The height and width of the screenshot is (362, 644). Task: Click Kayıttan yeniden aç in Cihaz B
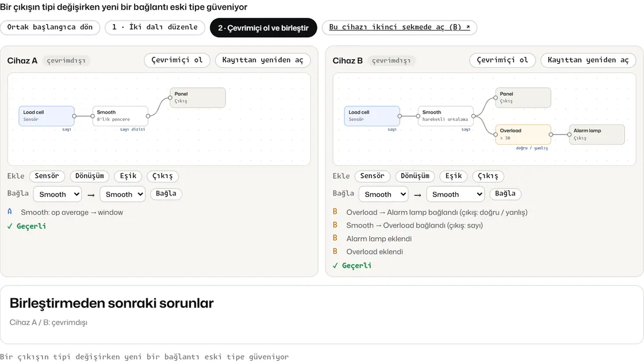[x=588, y=60]
